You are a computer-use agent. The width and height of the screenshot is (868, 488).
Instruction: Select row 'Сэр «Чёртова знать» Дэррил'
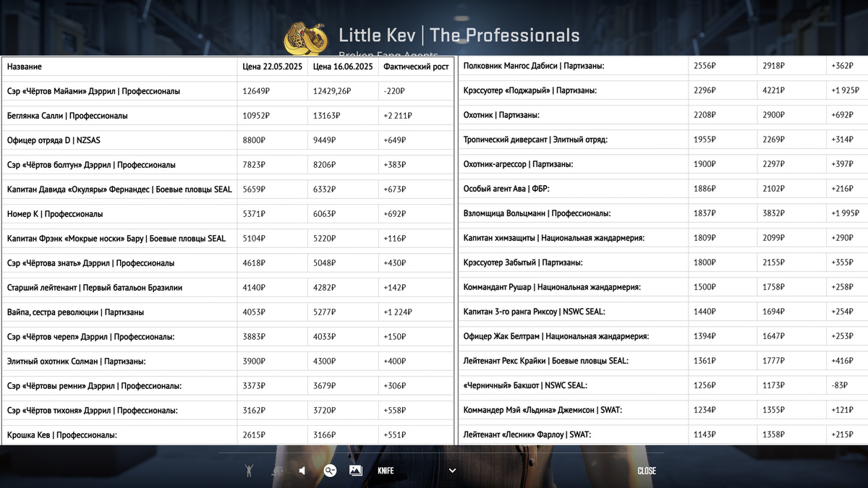click(x=228, y=263)
